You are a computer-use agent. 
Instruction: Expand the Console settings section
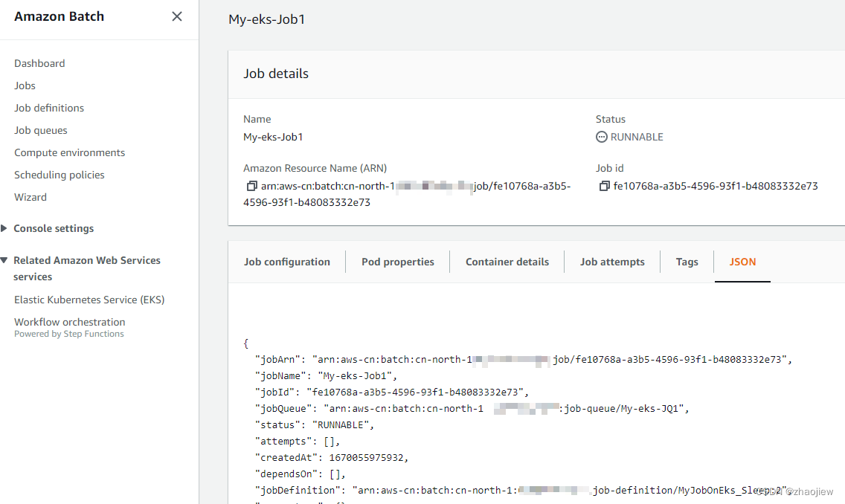(5, 229)
